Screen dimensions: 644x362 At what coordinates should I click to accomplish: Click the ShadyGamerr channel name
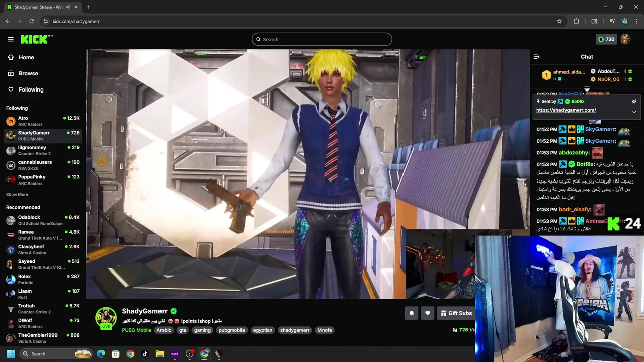point(144,311)
